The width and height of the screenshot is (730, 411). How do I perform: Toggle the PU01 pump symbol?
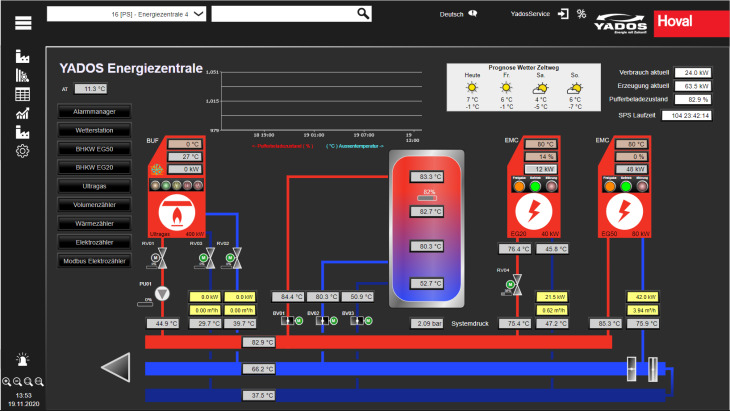163,294
